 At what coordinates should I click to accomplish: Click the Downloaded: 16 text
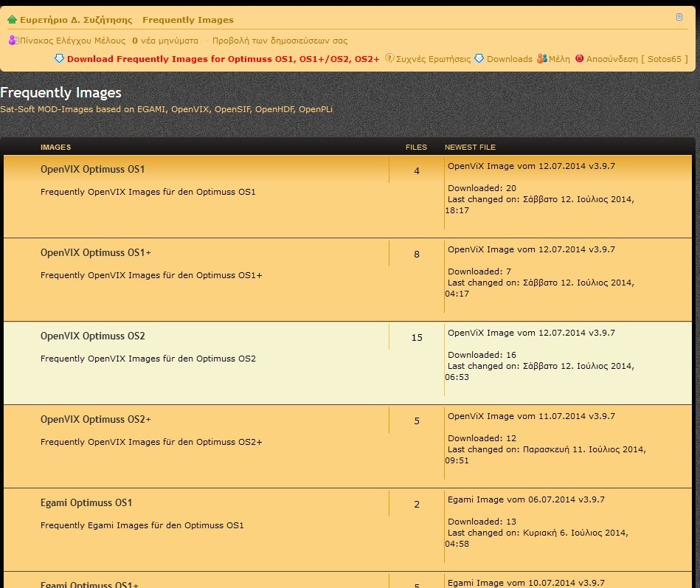(482, 355)
